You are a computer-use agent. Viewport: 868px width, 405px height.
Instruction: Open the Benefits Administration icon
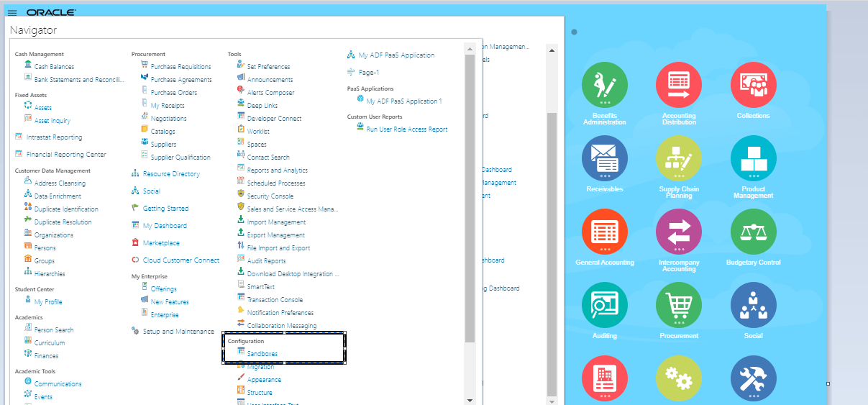pyautogui.click(x=604, y=86)
